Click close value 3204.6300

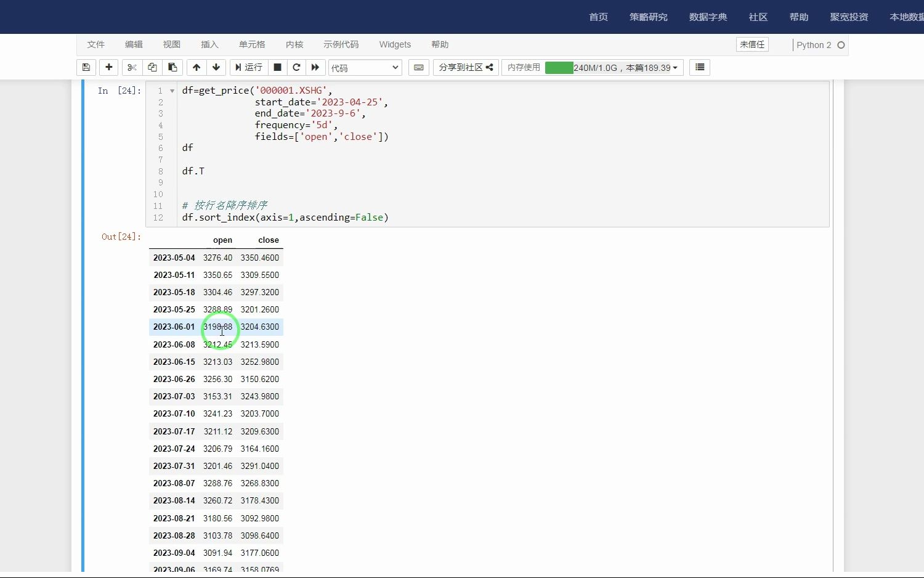point(259,327)
